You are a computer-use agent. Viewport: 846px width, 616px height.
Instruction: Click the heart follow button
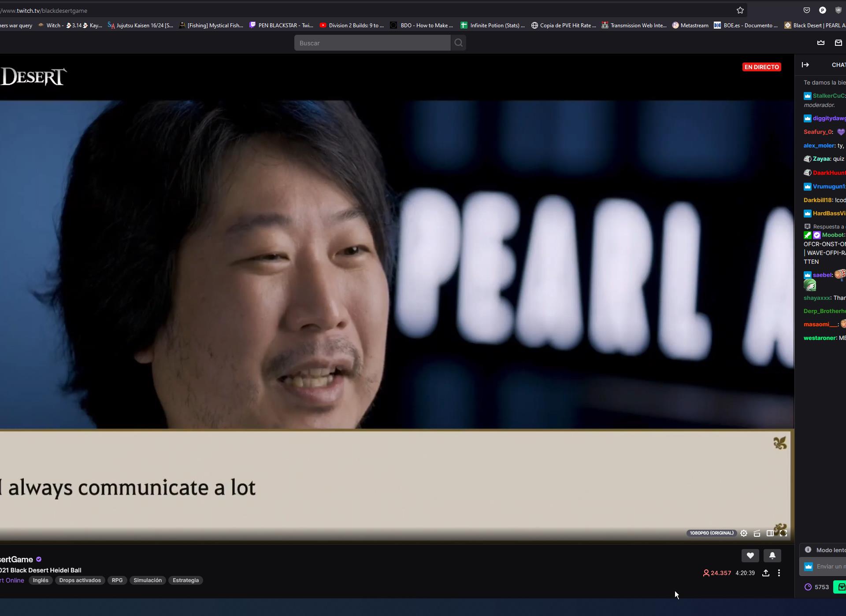pyautogui.click(x=750, y=556)
